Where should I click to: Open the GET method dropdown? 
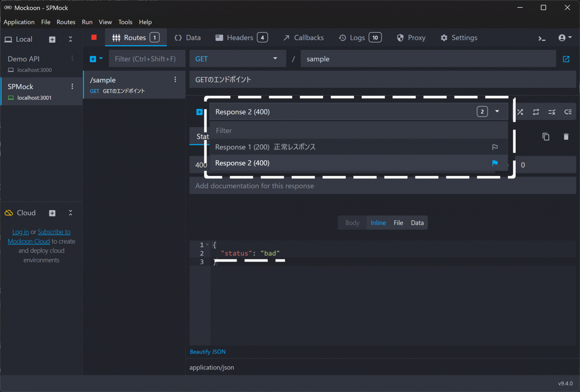tap(237, 59)
